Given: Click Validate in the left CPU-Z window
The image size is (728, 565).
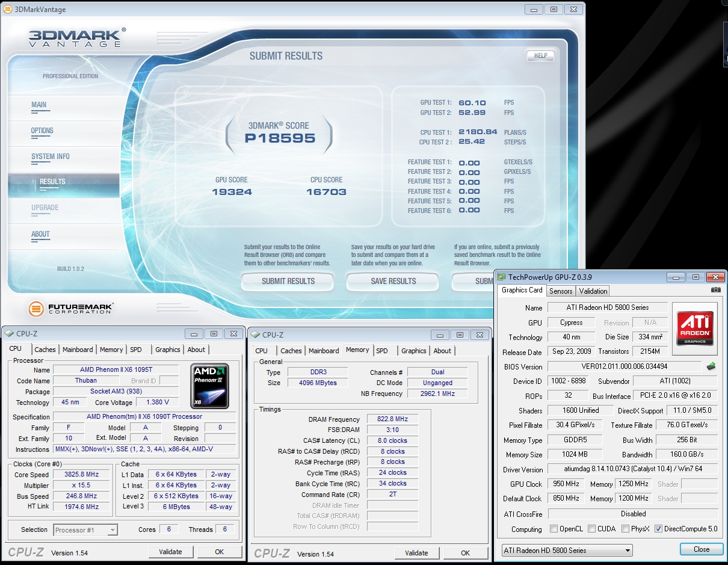Looking at the screenshot, I should [171, 552].
